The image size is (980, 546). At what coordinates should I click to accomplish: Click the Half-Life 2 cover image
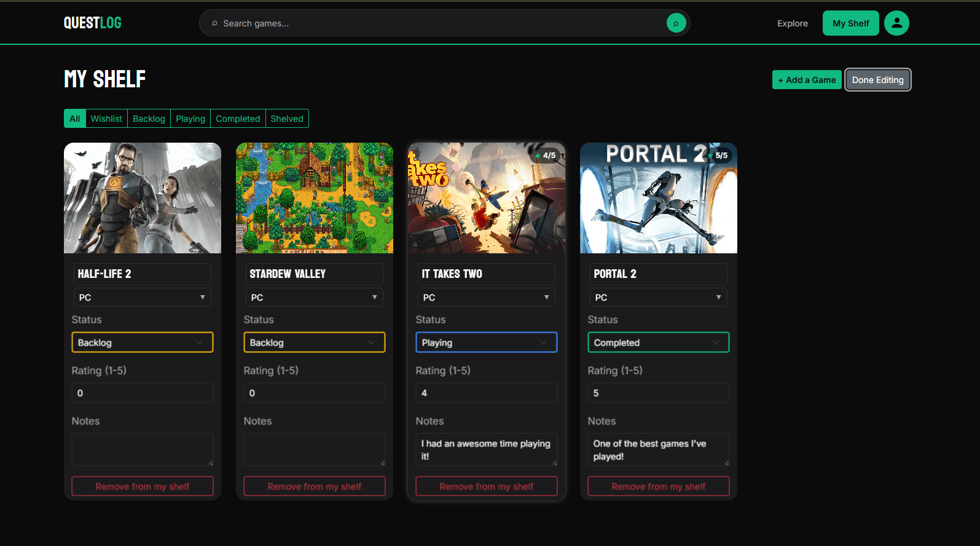click(143, 198)
